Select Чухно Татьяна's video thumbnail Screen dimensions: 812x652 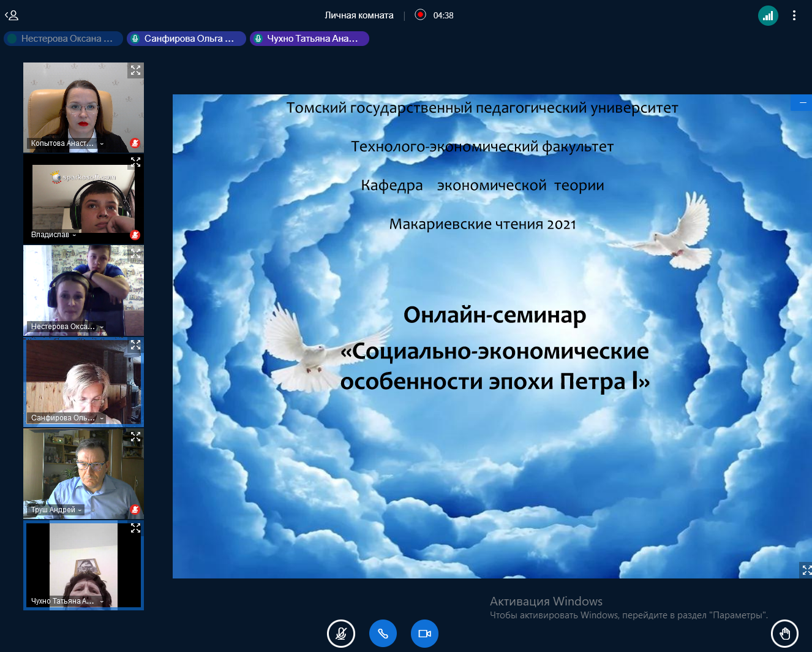point(83,565)
